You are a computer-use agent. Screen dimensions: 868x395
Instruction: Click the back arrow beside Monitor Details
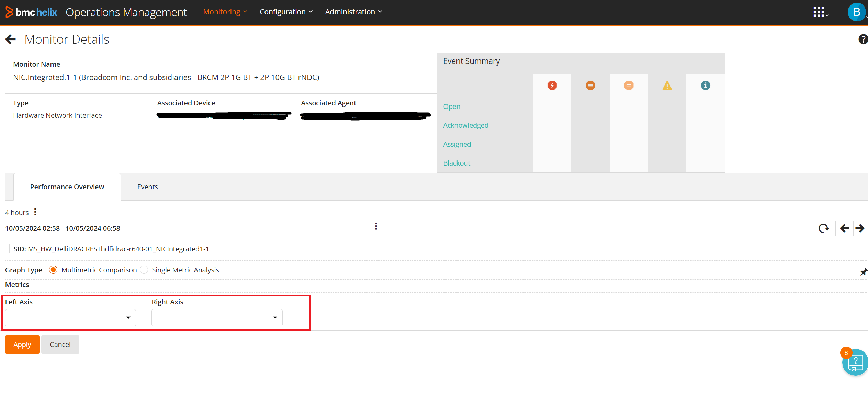pyautogui.click(x=11, y=39)
